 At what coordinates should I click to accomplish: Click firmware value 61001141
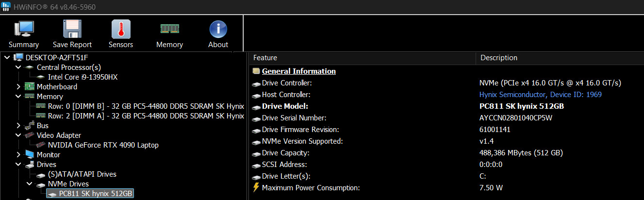[x=495, y=130]
